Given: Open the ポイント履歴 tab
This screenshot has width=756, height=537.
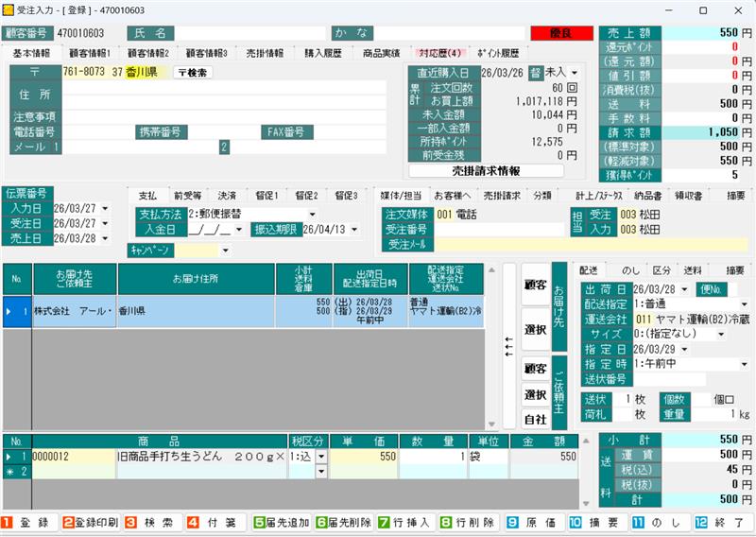Looking at the screenshot, I should 498,53.
